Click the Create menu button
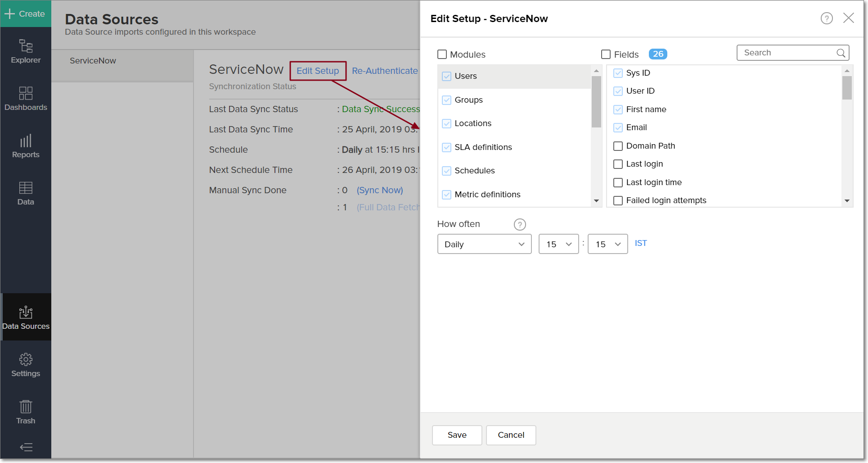Screen dimensions: 868x463 pos(25,14)
